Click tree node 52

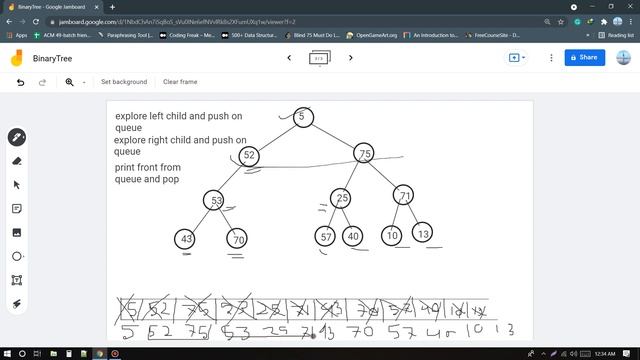click(x=249, y=156)
